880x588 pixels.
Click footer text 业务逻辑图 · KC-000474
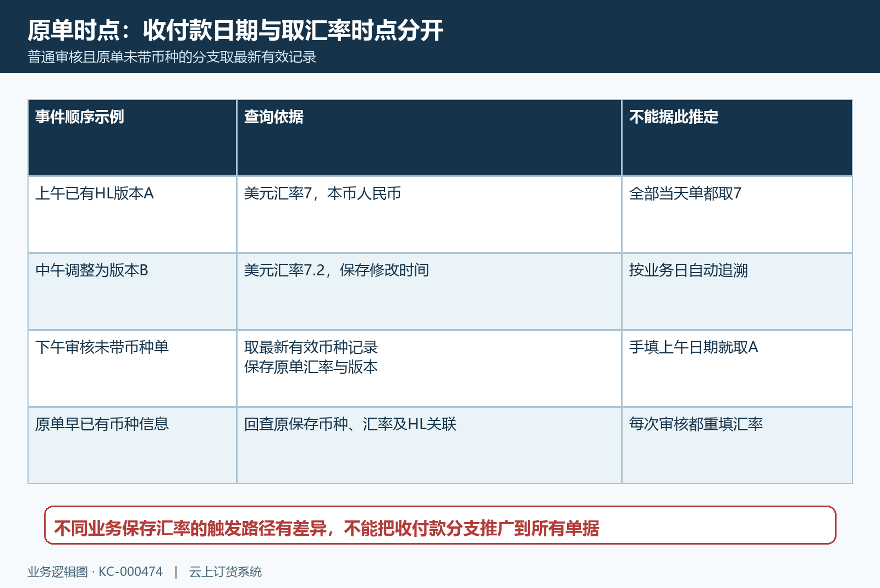tap(95, 572)
